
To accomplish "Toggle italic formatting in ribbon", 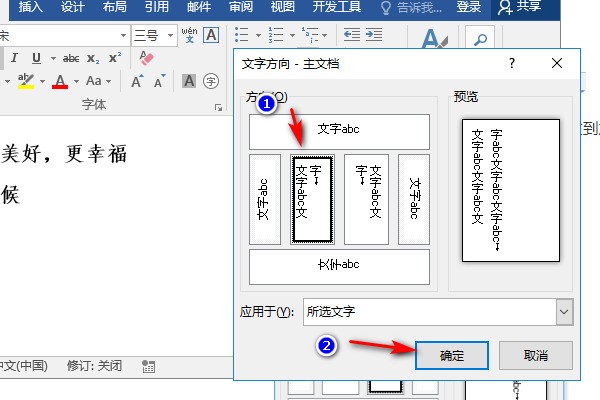I will [15, 58].
